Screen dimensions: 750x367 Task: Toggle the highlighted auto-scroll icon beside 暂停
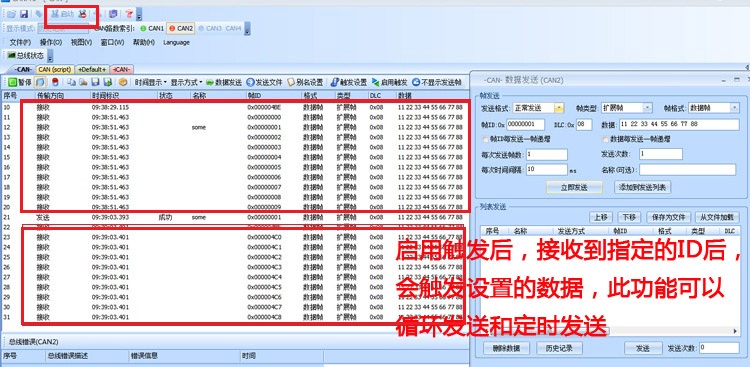coord(39,82)
